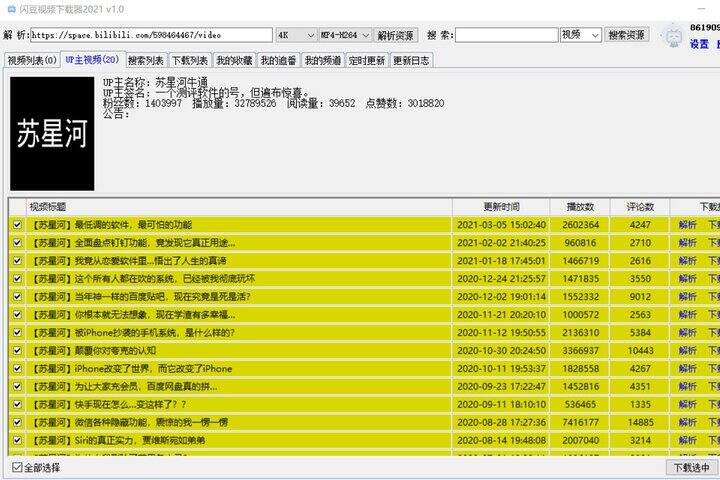Select the 微信各种隐藏功能 video title

[129, 423]
